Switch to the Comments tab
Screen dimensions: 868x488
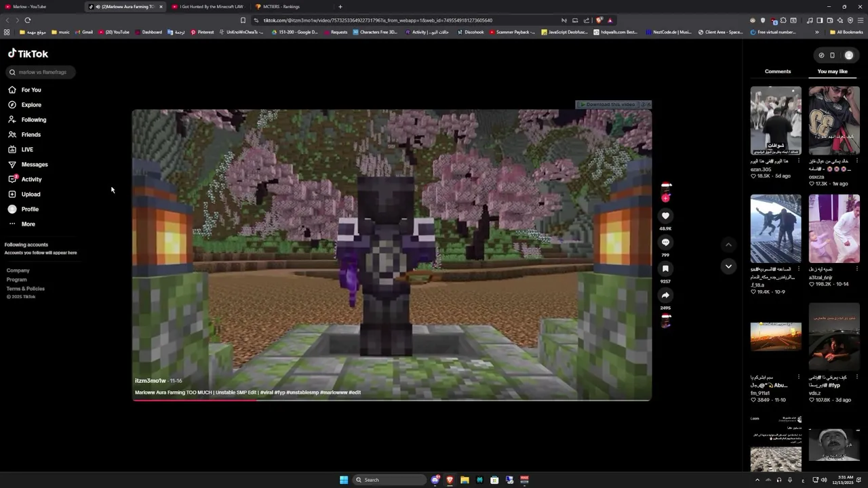(778, 71)
